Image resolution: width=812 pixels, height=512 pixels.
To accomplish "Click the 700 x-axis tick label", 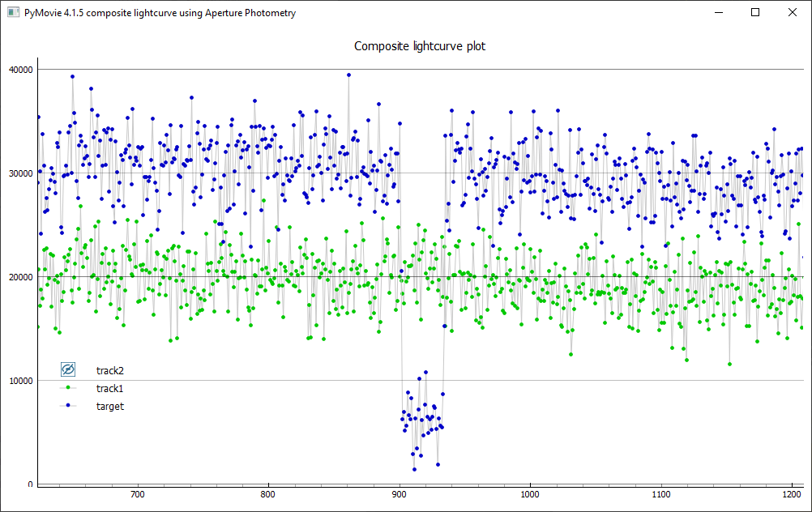I will 137,493.
